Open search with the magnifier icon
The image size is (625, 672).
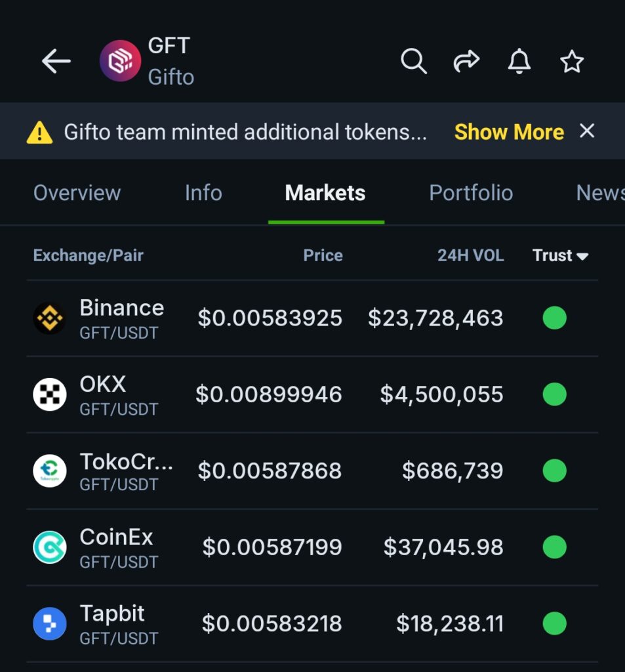tap(413, 61)
